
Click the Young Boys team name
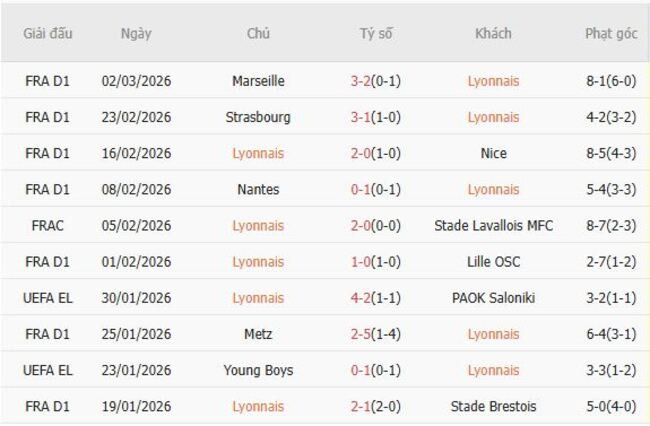tap(258, 370)
